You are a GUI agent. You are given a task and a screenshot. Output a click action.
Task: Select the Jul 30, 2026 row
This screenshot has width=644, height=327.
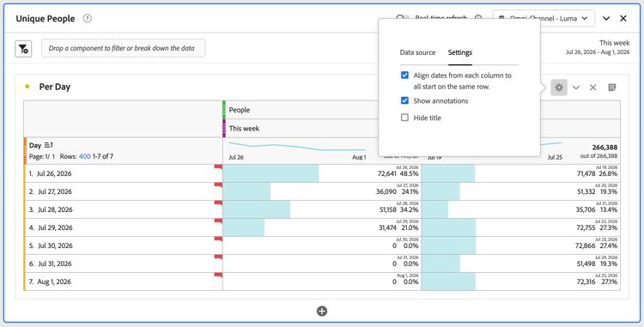pyautogui.click(x=123, y=245)
